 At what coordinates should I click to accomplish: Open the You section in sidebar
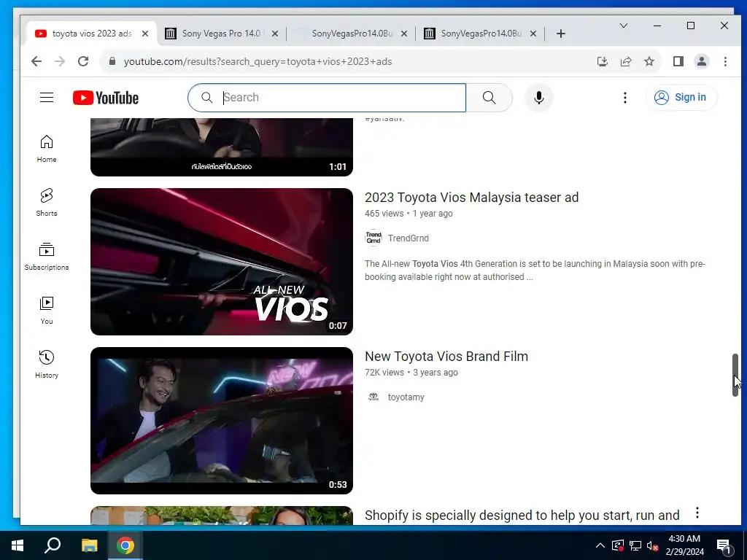click(47, 311)
